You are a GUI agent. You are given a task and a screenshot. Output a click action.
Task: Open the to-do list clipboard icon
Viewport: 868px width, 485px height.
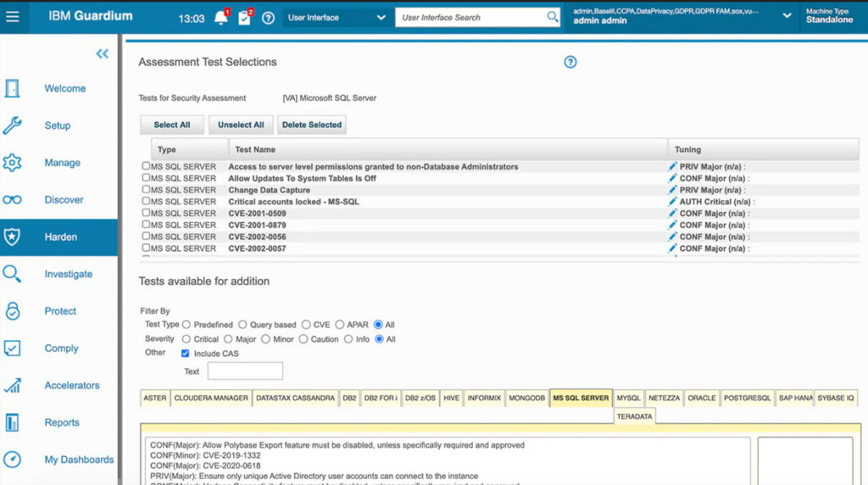tap(244, 18)
